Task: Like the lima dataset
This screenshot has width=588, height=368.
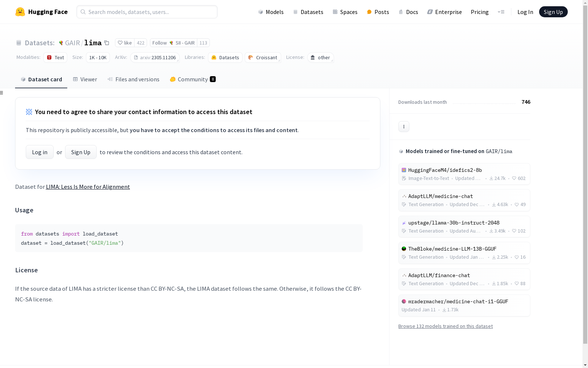Action: pyautogui.click(x=125, y=43)
